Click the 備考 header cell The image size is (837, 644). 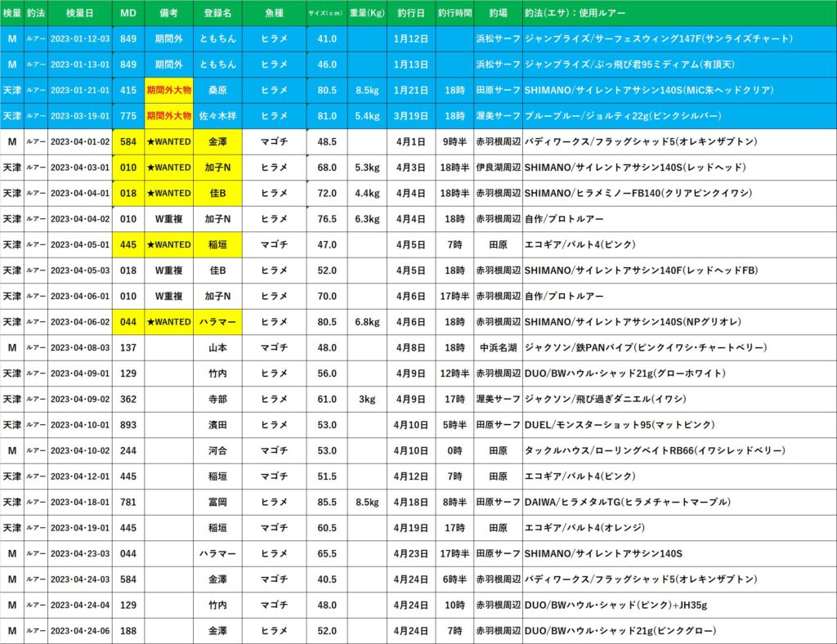[x=168, y=14]
